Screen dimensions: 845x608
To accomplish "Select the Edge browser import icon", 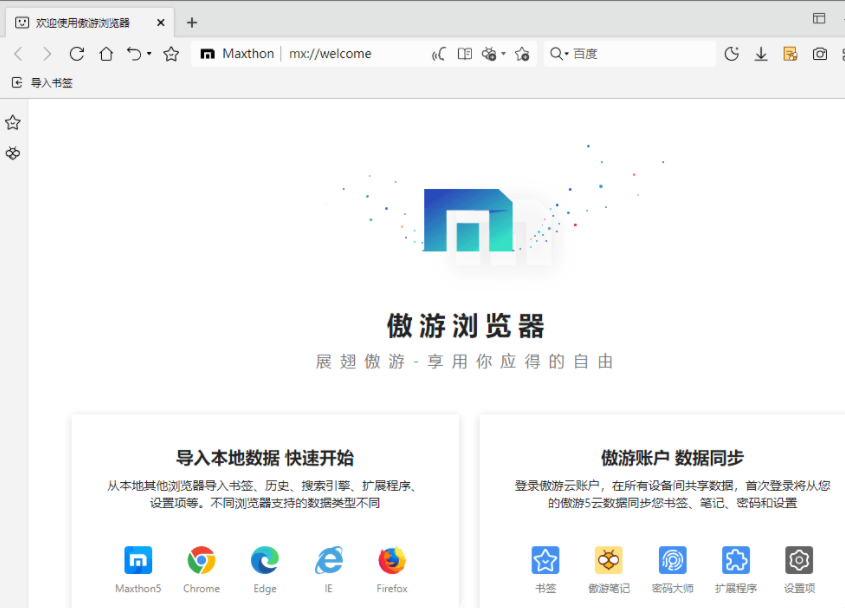I will coord(265,560).
